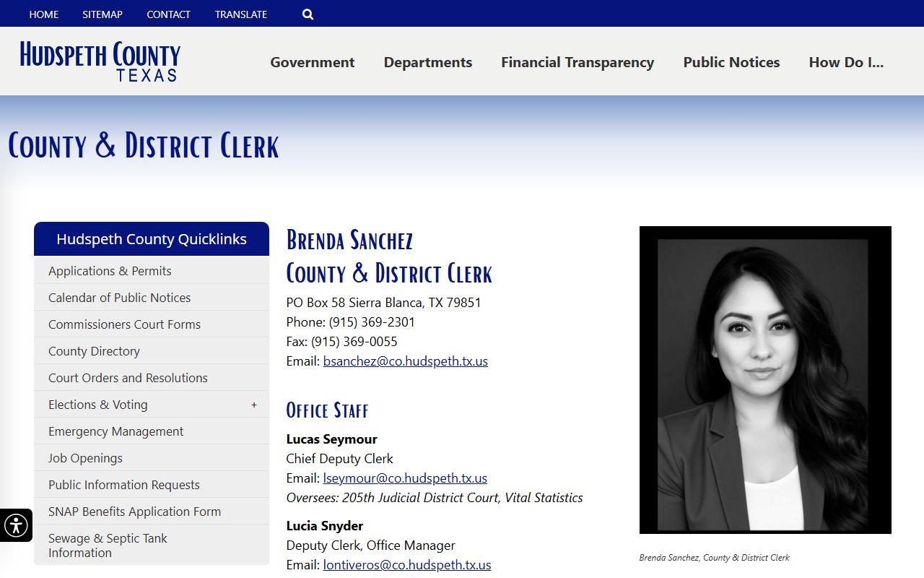Click the Chief Deputy Clerk title

click(x=340, y=459)
